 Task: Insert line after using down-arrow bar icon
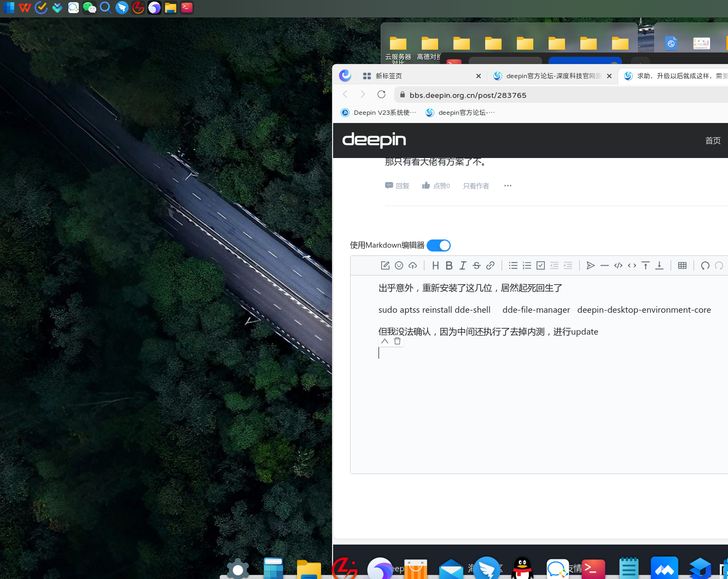click(x=660, y=266)
